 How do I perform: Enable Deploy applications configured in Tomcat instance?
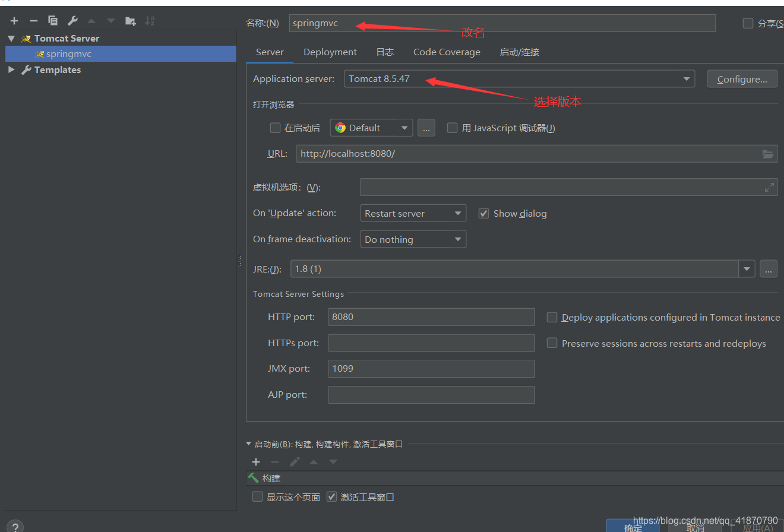point(552,317)
